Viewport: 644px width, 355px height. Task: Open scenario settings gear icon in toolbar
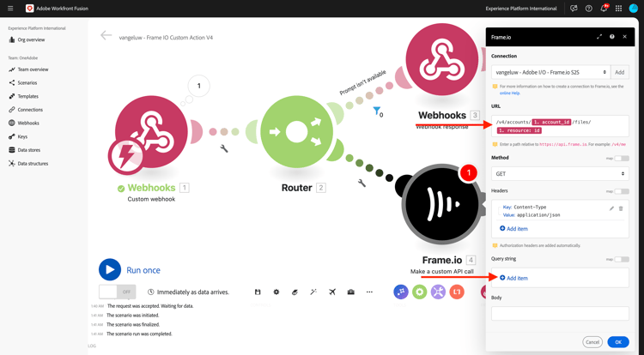[276, 292]
